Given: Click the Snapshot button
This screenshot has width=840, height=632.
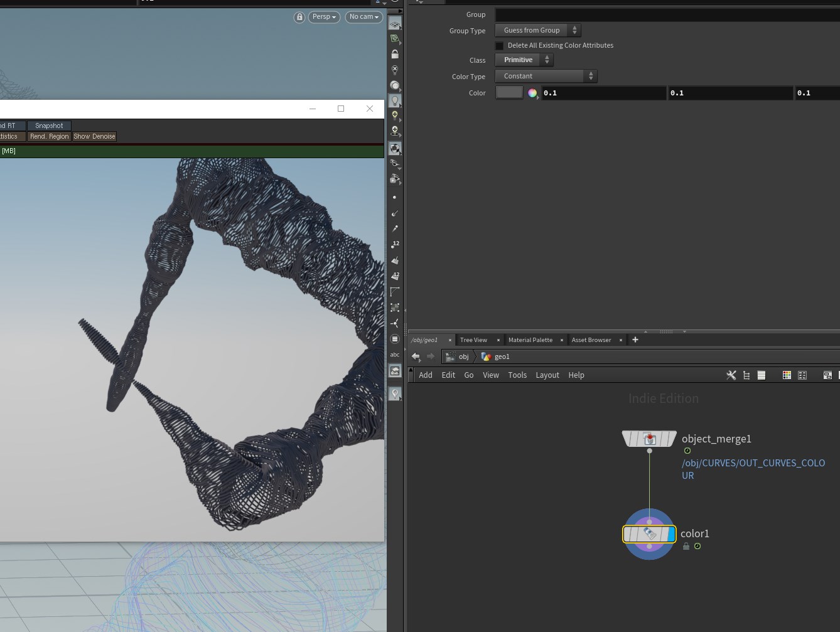Looking at the screenshot, I should [x=49, y=126].
